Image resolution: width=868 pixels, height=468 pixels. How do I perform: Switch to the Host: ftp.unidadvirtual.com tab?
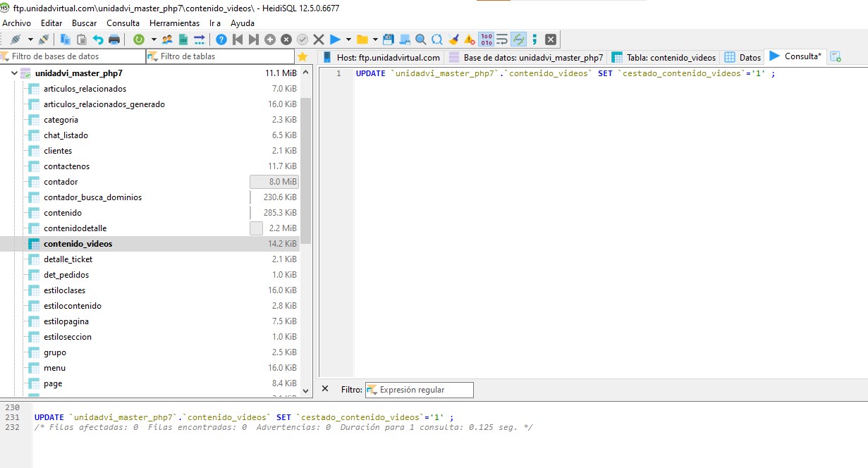(x=381, y=57)
